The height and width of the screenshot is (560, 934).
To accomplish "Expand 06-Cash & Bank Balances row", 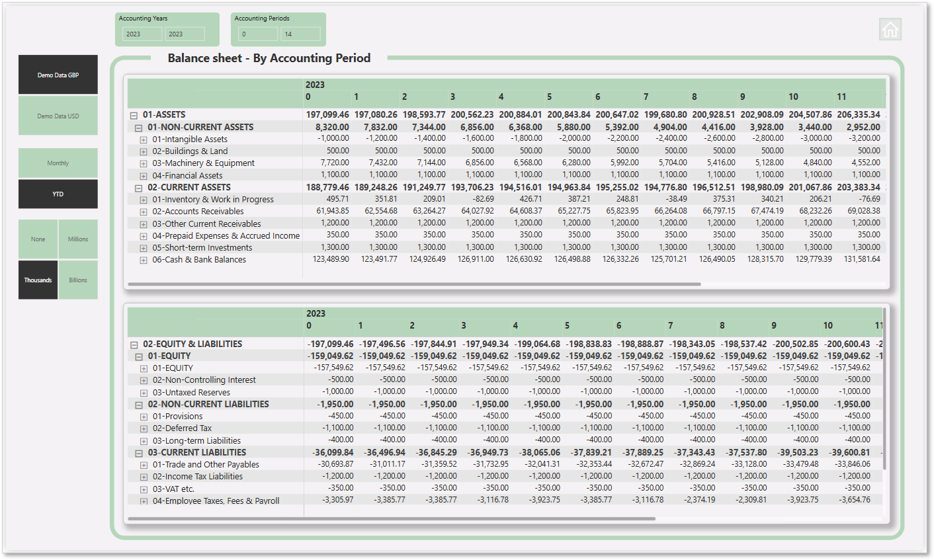I will tap(144, 260).
